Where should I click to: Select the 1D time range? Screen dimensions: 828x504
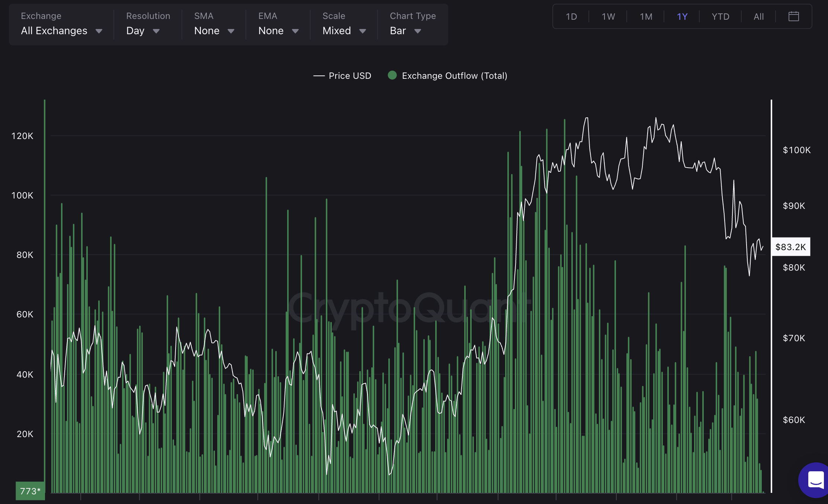pos(571,17)
